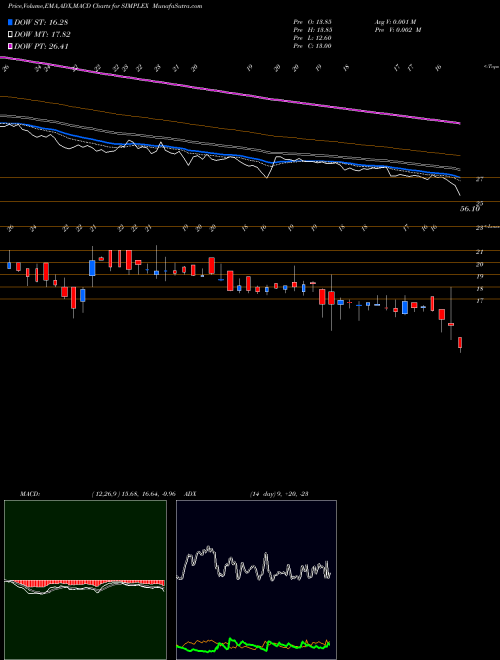Image resolution: width=500 pixels, height=660 pixels.
Task: Click the 56.10 price label
Action: coord(470,209)
